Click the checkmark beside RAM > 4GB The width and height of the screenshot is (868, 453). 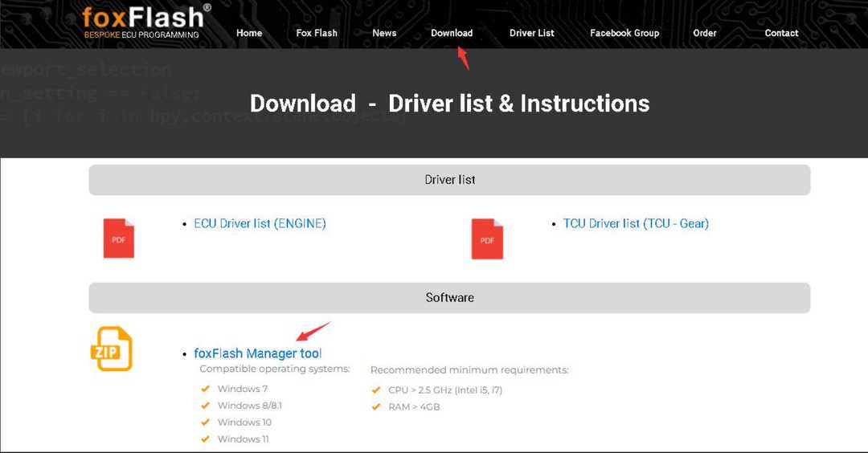pos(376,407)
